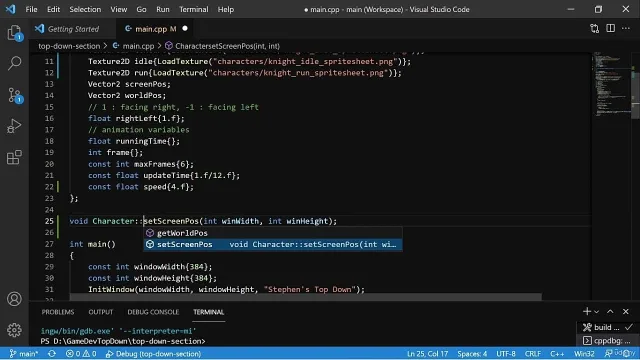Choose setScreenPos autocomplete suggestion
This screenshot has height=360, width=640.
pos(273,244)
